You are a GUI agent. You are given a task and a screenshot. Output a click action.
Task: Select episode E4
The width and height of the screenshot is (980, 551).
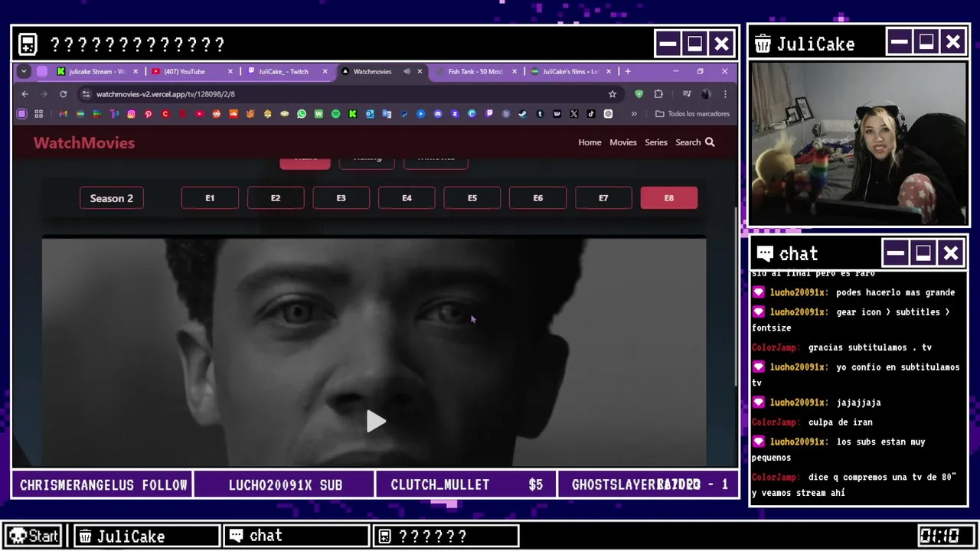pyautogui.click(x=407, y=198)
